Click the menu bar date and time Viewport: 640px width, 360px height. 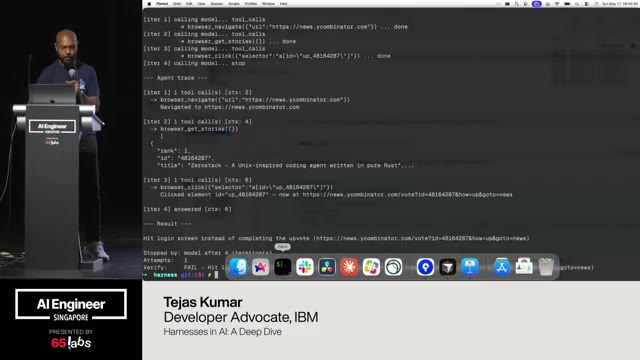620,4
